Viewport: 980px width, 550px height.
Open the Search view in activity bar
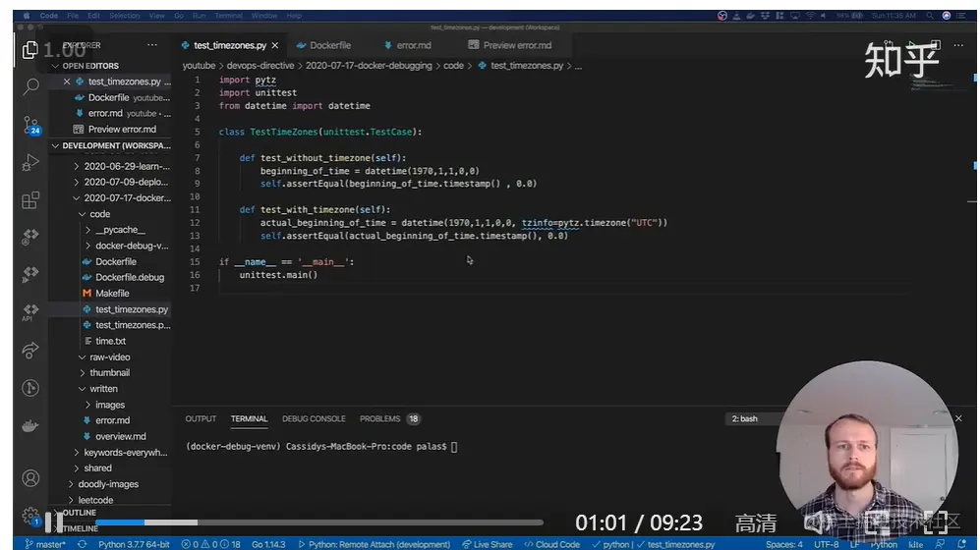[30, 86]
